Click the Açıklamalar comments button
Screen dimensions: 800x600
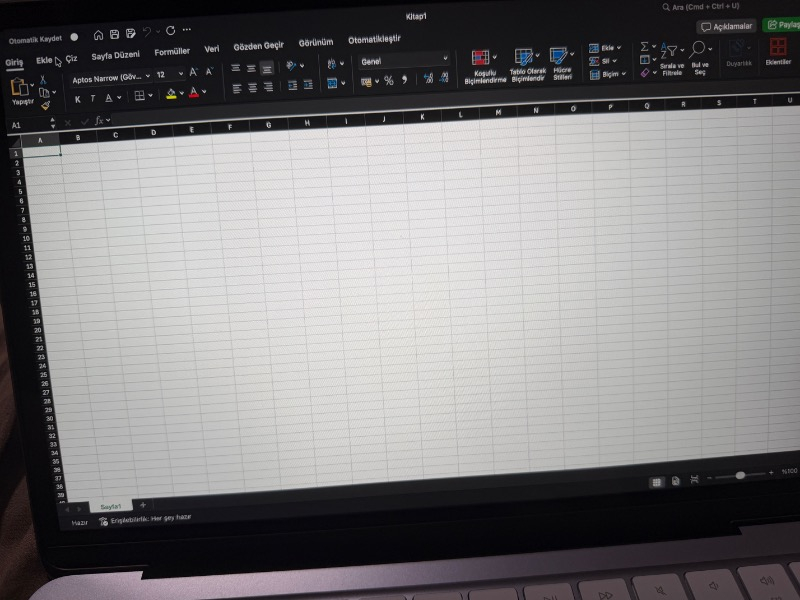click(x=727, y=26)
